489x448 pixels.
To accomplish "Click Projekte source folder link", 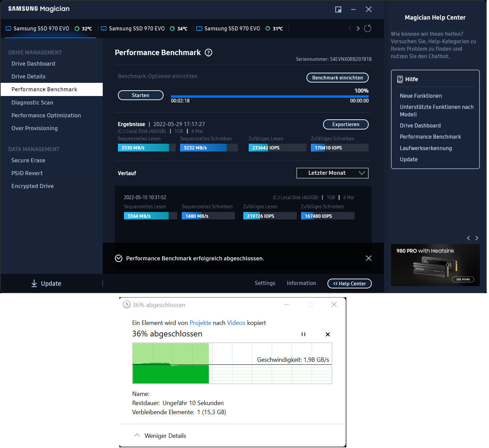I will [200, 323].
